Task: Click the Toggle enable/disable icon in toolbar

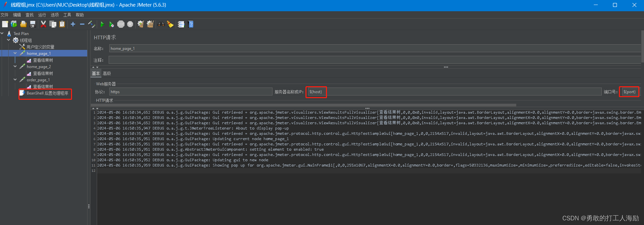Action: [x=91, y=24]
